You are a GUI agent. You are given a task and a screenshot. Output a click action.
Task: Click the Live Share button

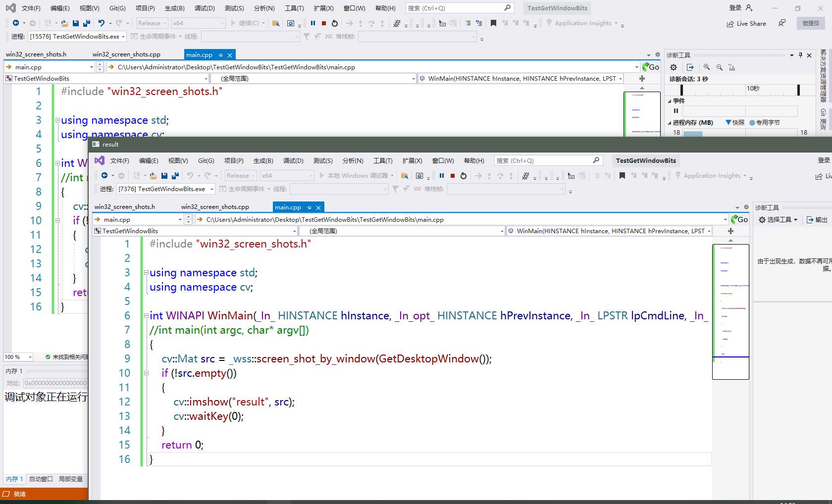[x=746, y=23]
